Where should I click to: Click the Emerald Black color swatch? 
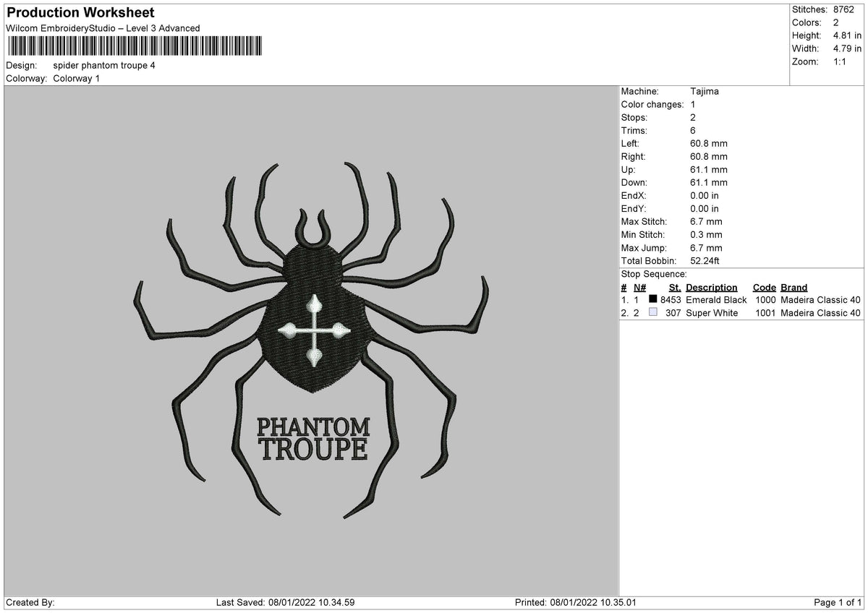pyautogui.click(x=653, y=299)
